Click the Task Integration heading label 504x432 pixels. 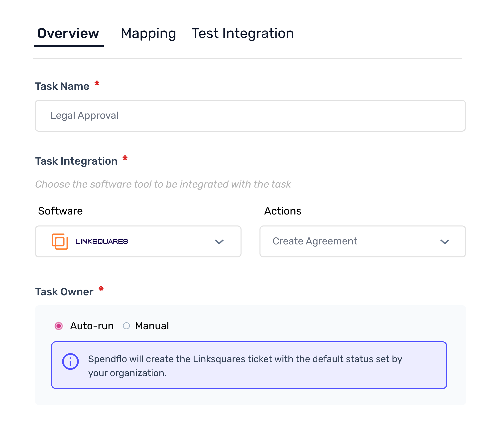[76, 161]
